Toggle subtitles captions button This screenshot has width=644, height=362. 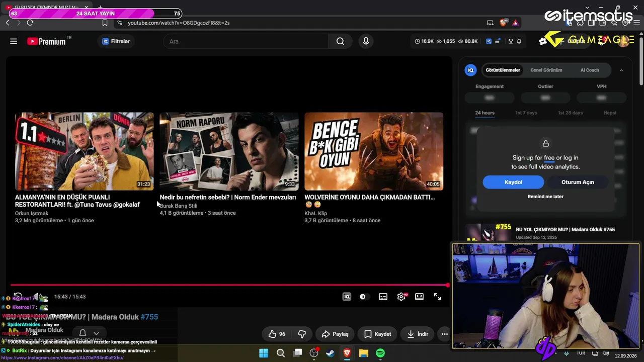pyautogui.click(x=383, y=297)
